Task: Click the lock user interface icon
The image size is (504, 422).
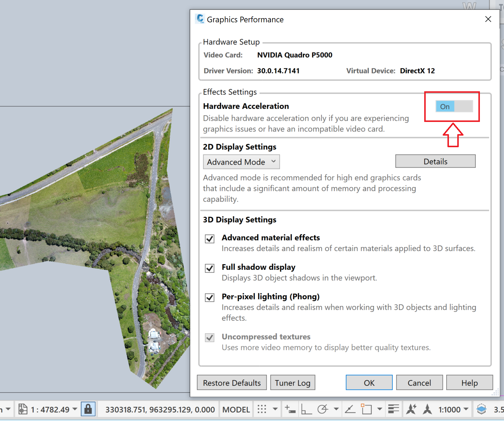Action: pyautogui.click(x=88, y=409)
